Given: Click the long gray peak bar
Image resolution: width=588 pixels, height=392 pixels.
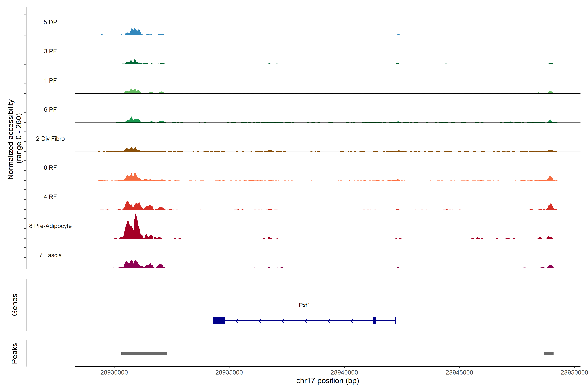Looking at the screenshot, I should pyautogui.click(x=144, y=353).
